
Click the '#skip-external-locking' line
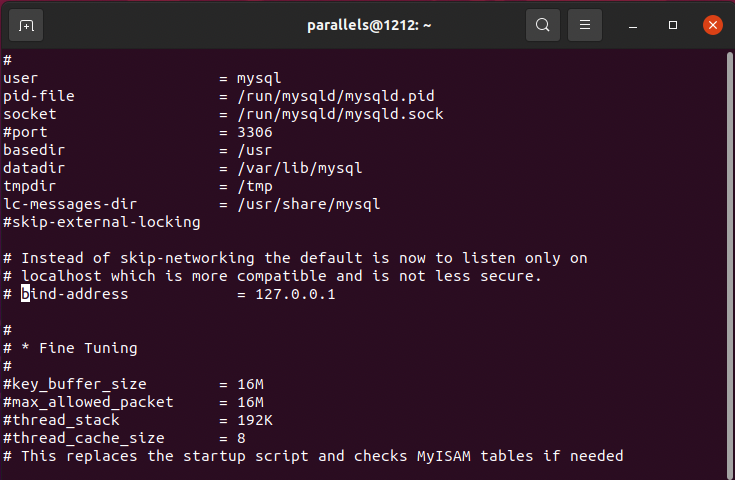tap(102, 222)
